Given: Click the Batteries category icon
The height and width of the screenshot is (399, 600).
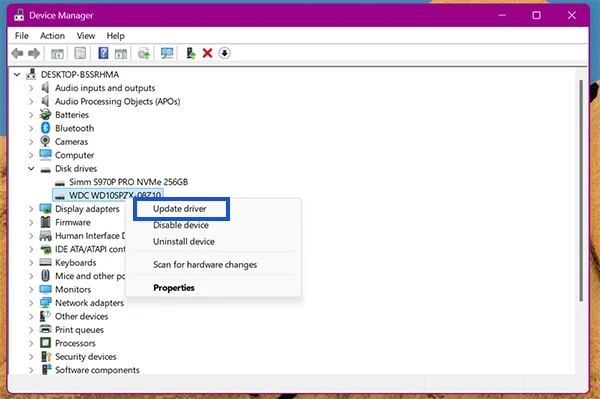Looking at the screenshot, I should coord(45,114).
